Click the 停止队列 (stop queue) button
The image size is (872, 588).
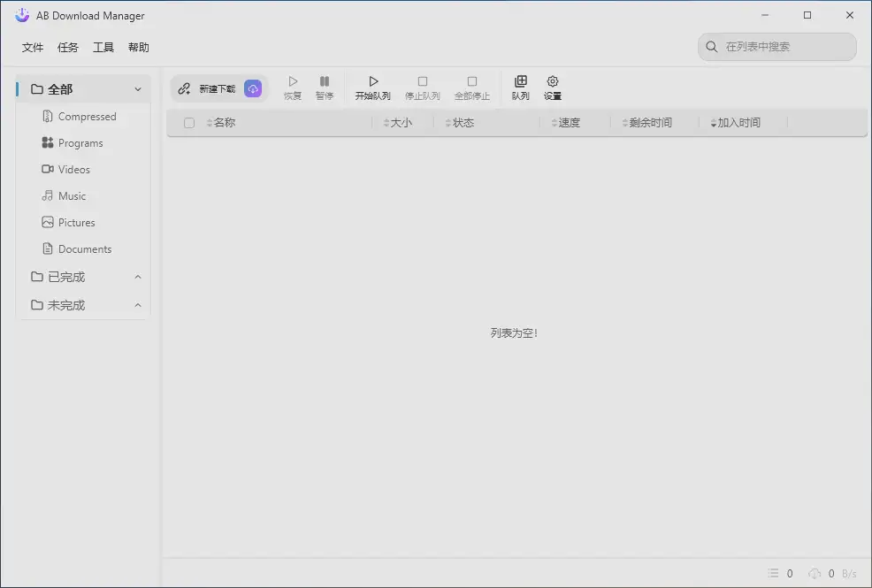click(423, 87)
